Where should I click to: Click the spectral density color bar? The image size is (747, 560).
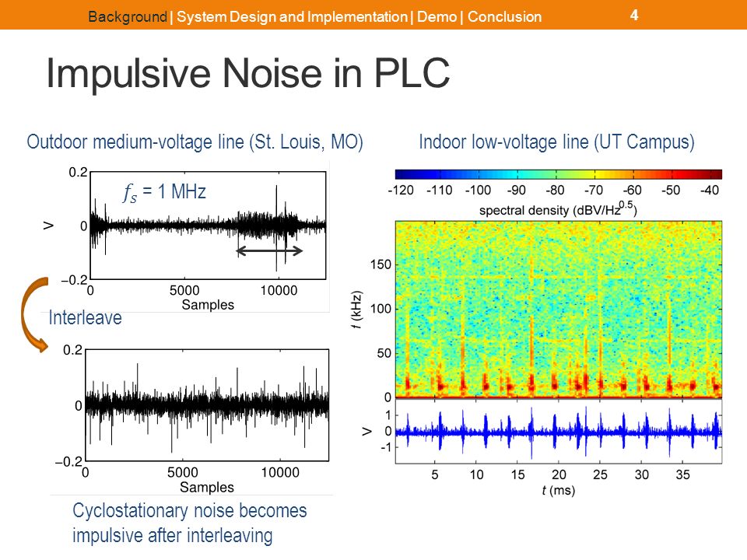(x=559, y=173)
